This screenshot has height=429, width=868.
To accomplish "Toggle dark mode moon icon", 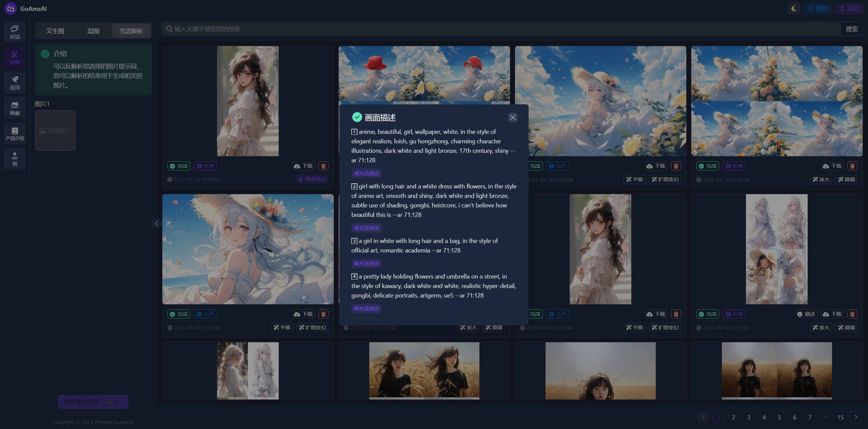I will point(794,8).
